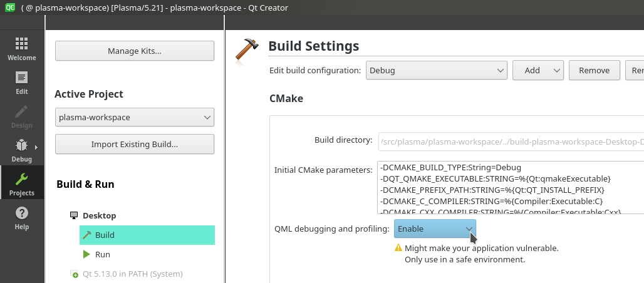The height and width of the screenshot is (283, 644).
Task: Click the Build Settings heading
Action: 314,46
